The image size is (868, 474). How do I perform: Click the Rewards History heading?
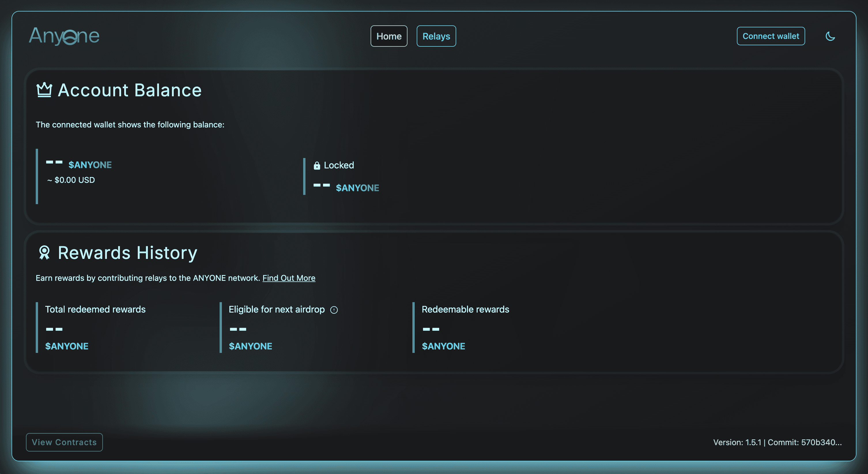127,253
